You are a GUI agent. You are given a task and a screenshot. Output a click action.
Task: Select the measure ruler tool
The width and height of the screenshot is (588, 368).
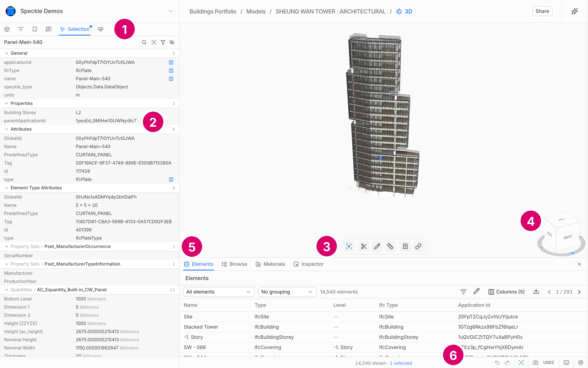pyautogui.click(x=390, y=246)
